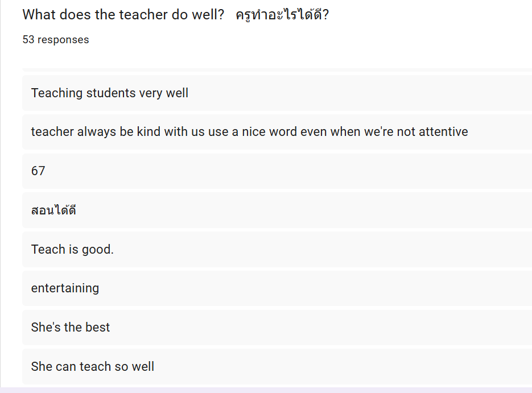Viewport: 532px width, 393px height.
Task: Click the Thai question text "ครูทำอะไรได้ดี?"
Action: point(282,15)
